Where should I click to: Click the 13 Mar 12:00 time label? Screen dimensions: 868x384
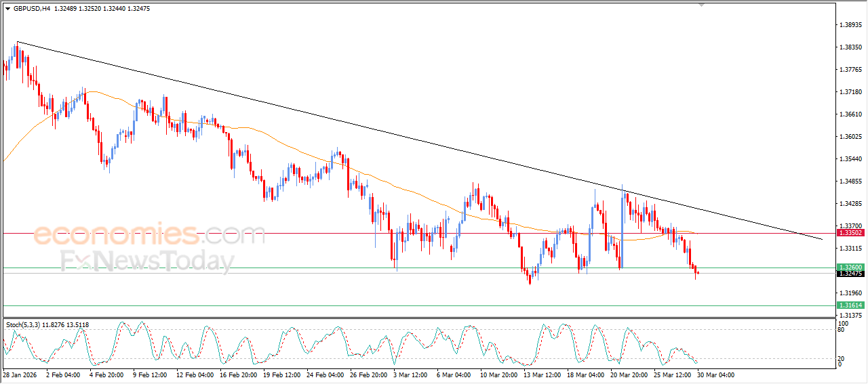(x=542, y=375)
